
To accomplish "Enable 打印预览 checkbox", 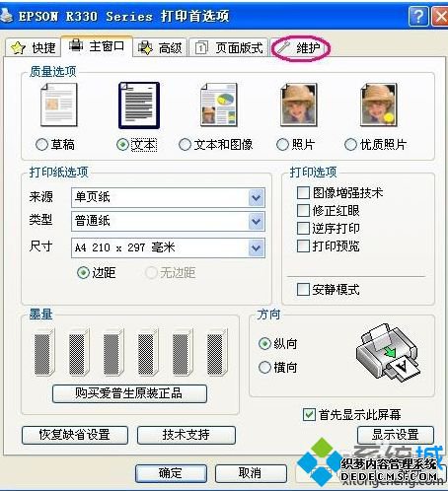I will [303, 245].
